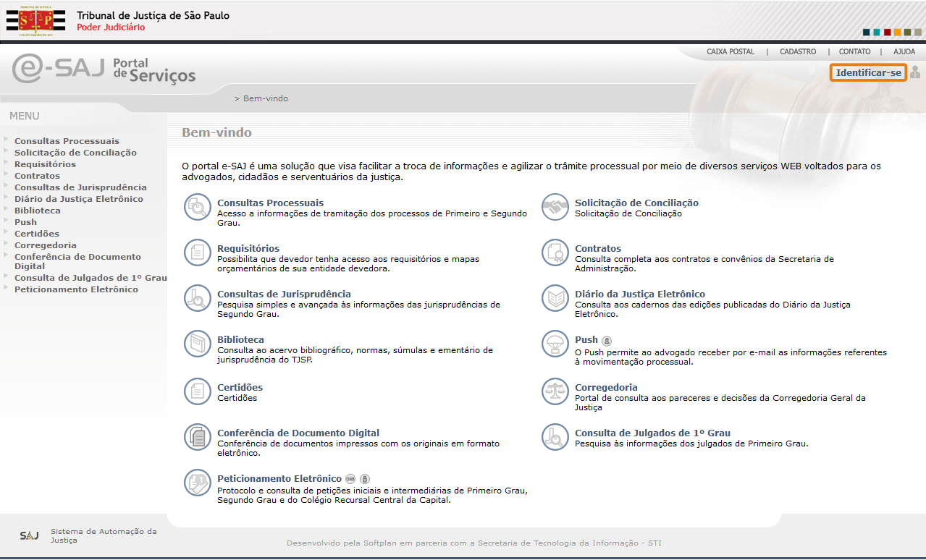Open Biblioteca in the side menu
Image resolution: width=926 pixels, height=560 pixels.
point(38,211)
